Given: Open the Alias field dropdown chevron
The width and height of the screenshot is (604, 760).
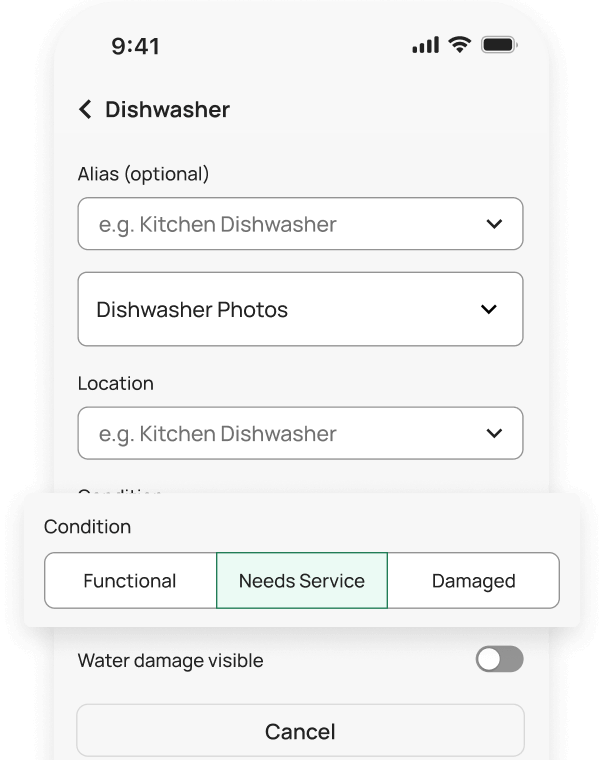Looking at the screenshot, I should 494,224.
